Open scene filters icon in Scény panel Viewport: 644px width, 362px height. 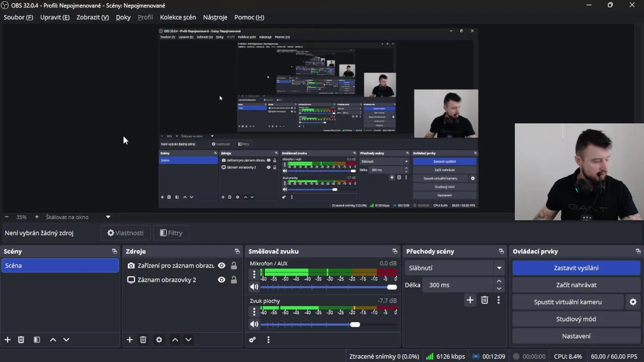pos(37,340)
